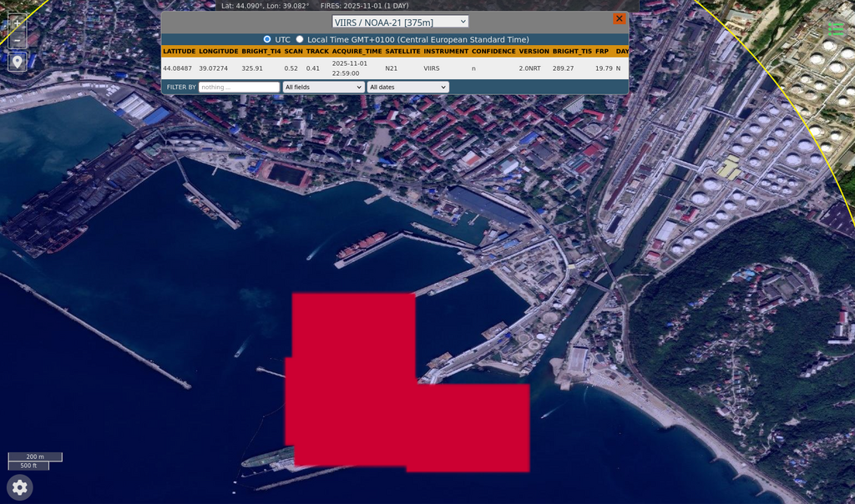Open the settings gear button
This screenshot has height=504, width=855.
(x=20, y=487)
